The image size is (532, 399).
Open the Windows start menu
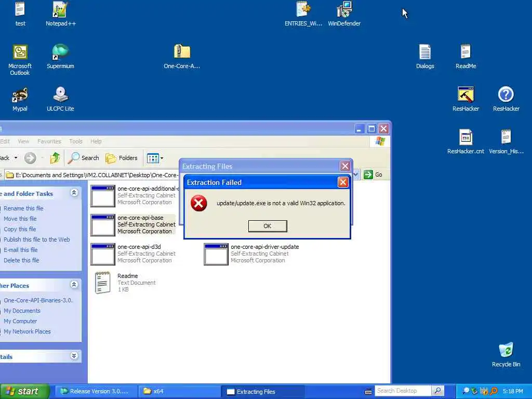24,392
